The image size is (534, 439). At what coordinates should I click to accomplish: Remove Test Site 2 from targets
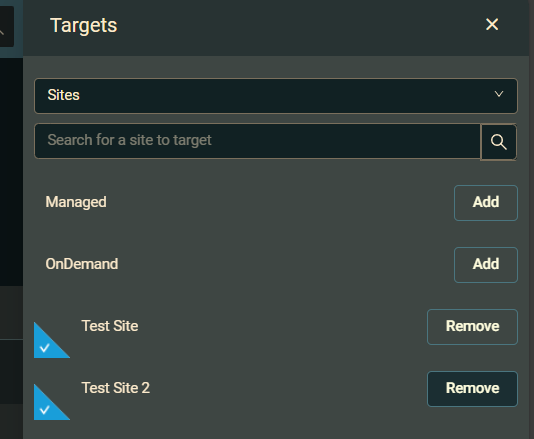[x=472, y=389]
